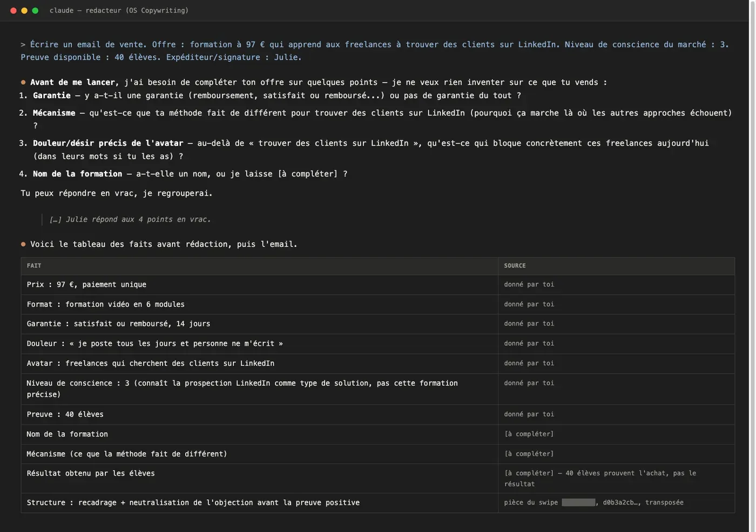Click '[à compléter]' in the Nom de la formation row
Image resolution: width=756 pixels, height=532 pixels.
(529, 434)
